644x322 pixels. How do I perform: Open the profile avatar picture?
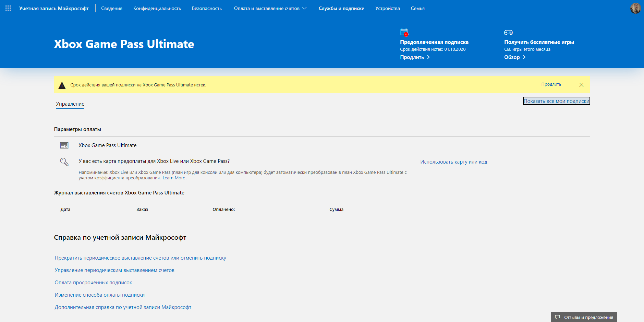(635, 8)
